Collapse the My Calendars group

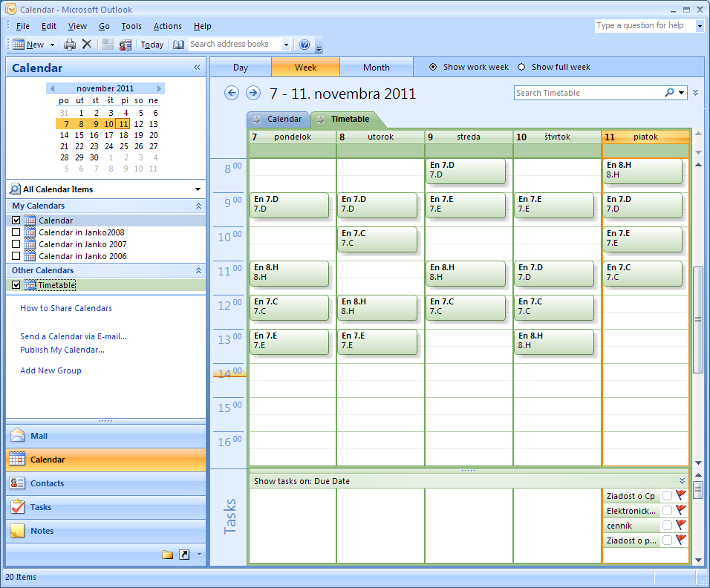(x=198, y=206)
